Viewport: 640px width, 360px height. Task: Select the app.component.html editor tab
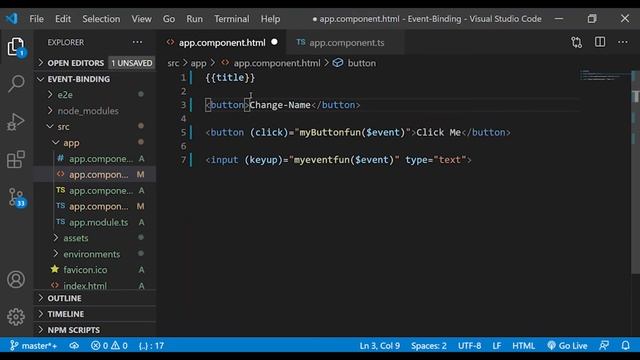click(222, 42)
